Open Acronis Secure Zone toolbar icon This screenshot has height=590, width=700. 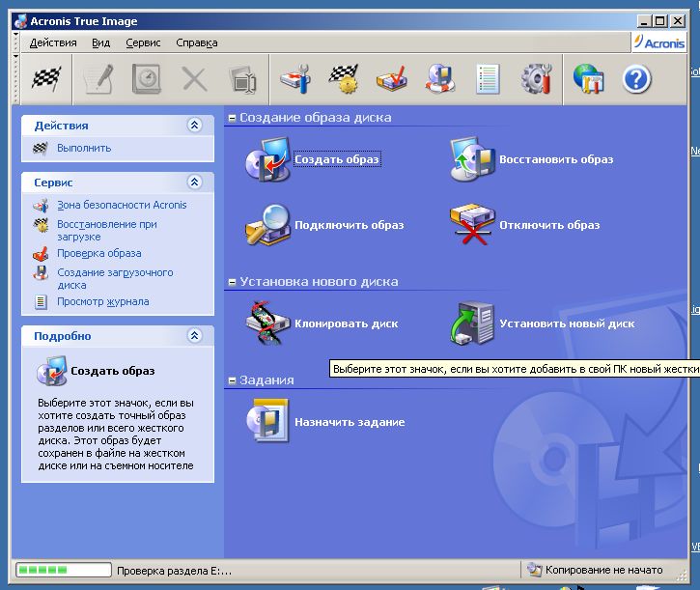pos(295,79)
